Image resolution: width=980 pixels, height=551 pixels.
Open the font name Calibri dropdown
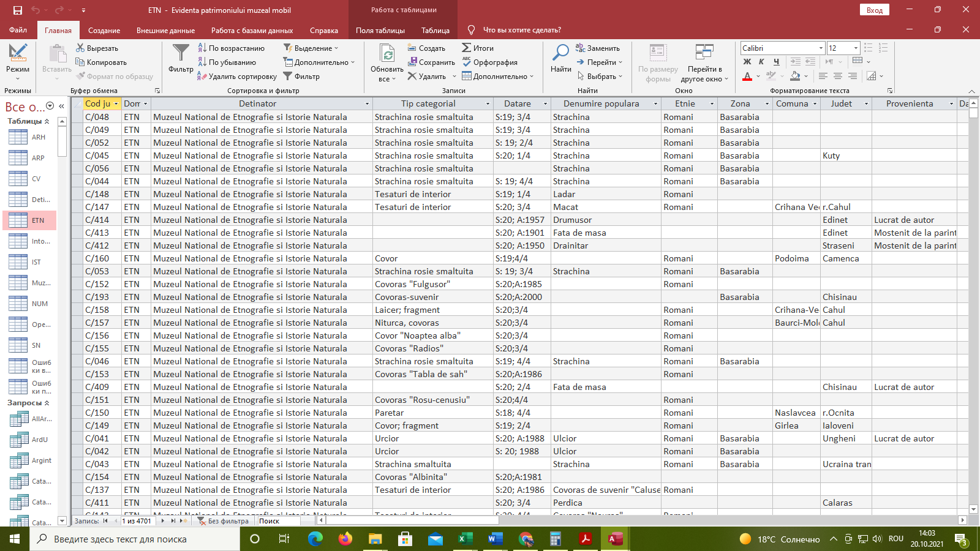tap(821, 48)
